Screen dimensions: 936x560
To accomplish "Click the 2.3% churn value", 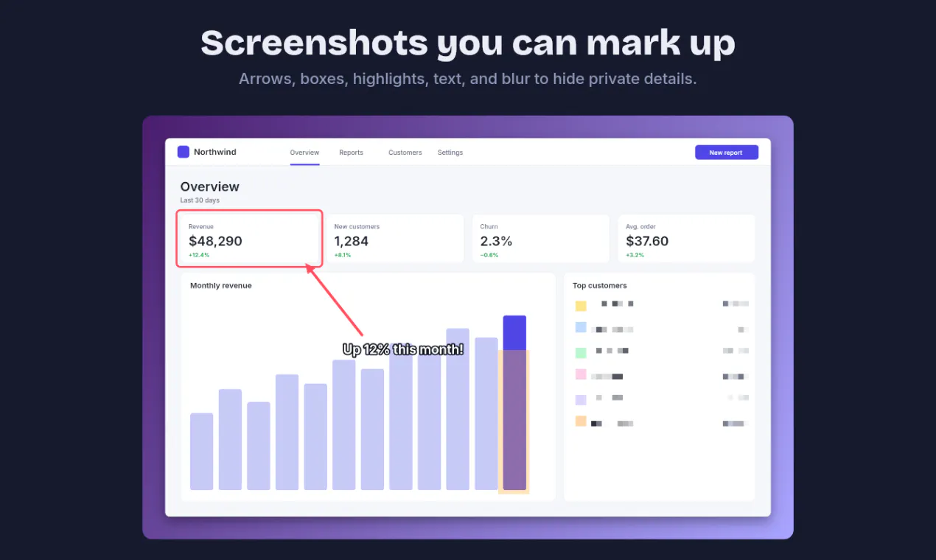I will tap(496, 241).
